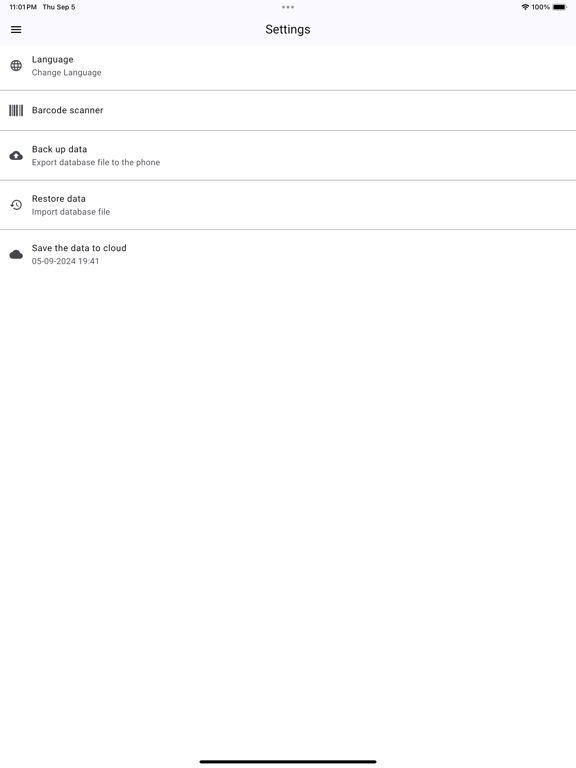
Task: Open Barcode scanner settings
Action: pos(288,111)
